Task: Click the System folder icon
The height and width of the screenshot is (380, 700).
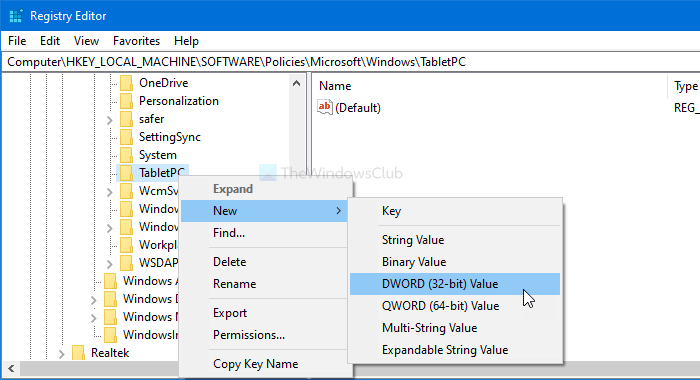Action: pos(126,155)
